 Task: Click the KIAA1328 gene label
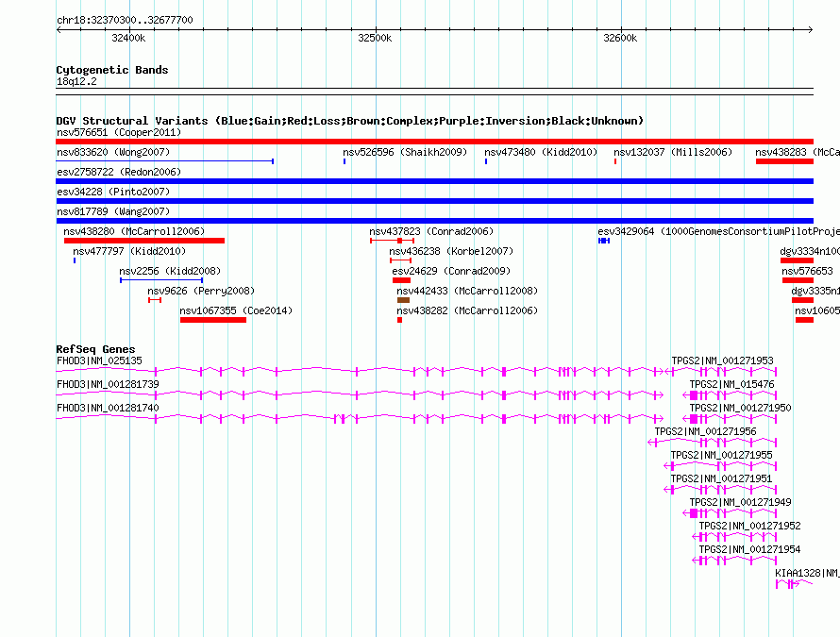[807, 573]
